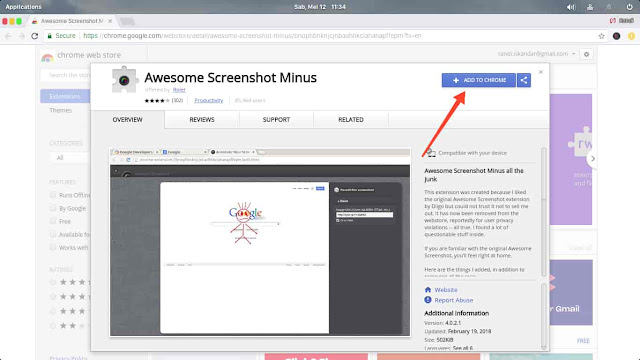Advance the carousel with right chevron

tap(593, 158)
